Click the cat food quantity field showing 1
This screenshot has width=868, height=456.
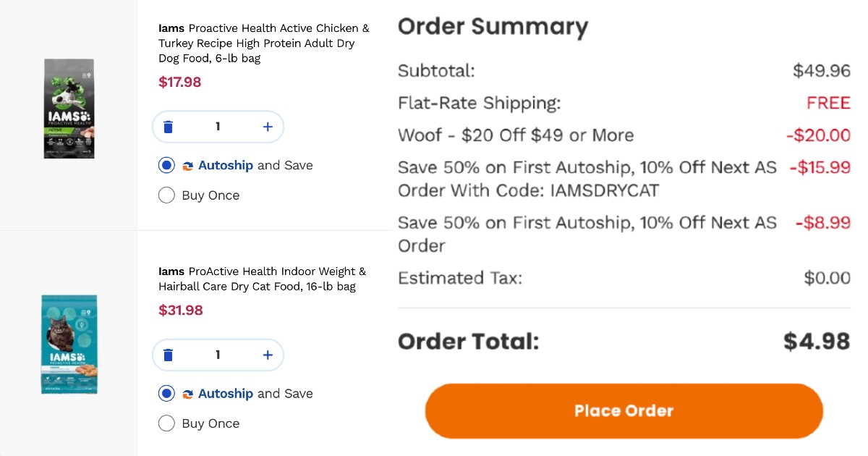coord(218,355)
